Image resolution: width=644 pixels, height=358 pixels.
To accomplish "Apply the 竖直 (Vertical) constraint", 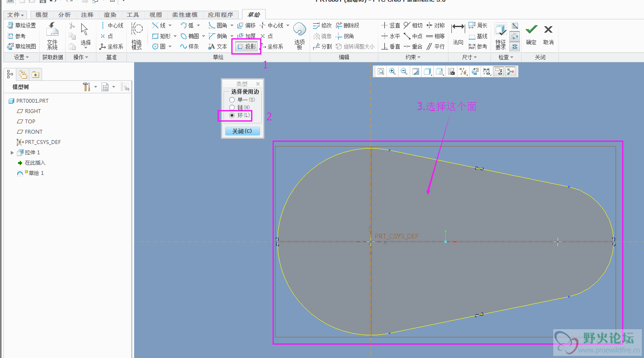I will pyautogui.click(x=390, y=25).
